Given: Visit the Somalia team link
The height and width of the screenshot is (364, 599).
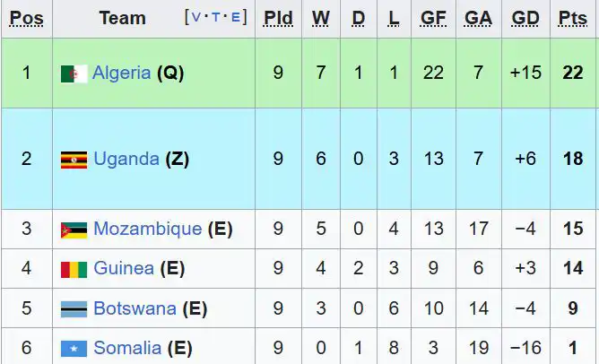Looking at the screenshot, I should [x=126, y=348].
